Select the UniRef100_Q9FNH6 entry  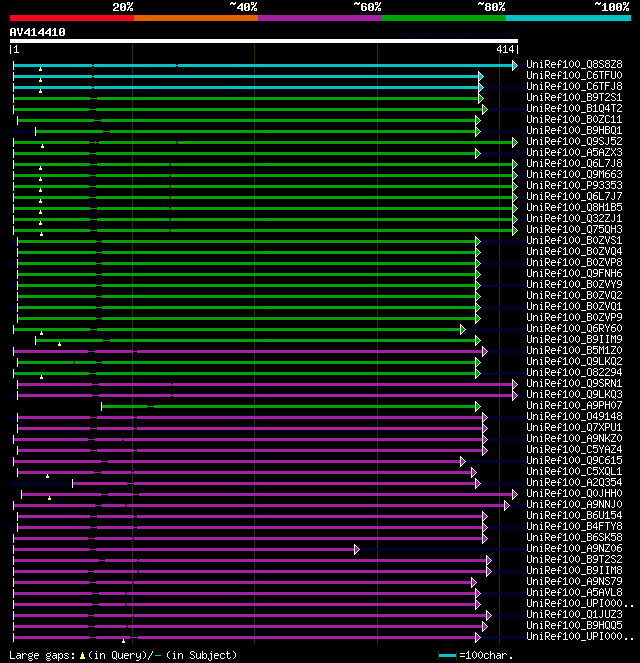pos(574,273)
